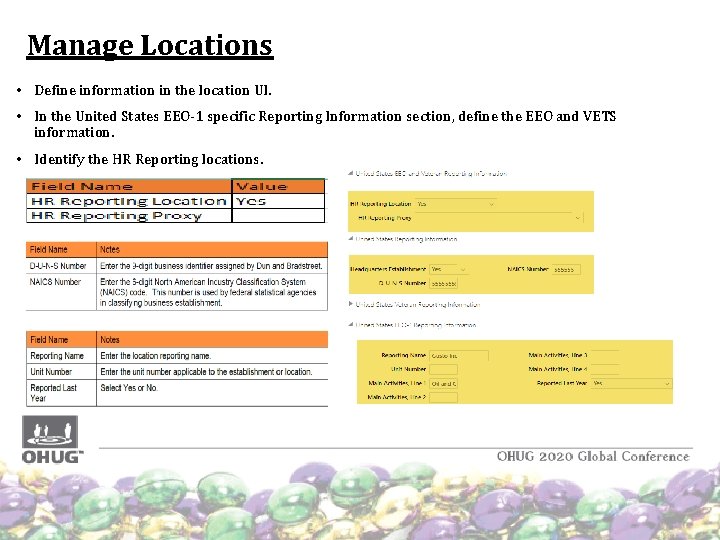Click the Unit Number input field
Viewport: 720px width, 540px height.
(443, 369)
